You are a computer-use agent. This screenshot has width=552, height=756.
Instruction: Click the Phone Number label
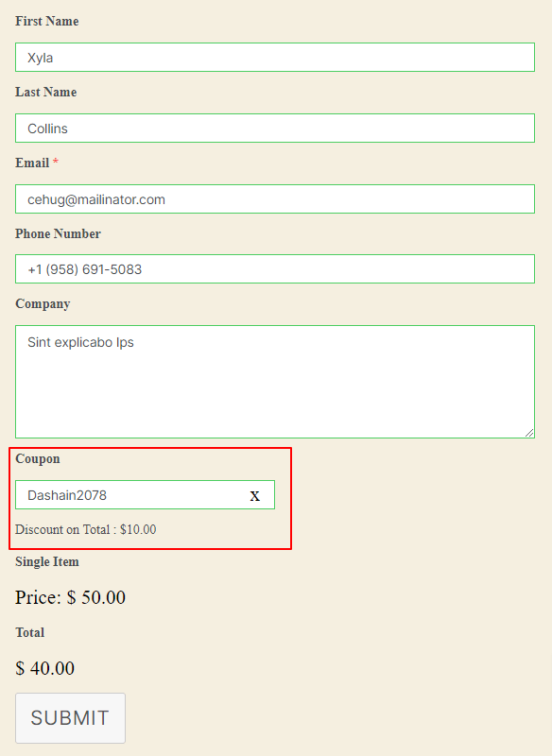58,233
